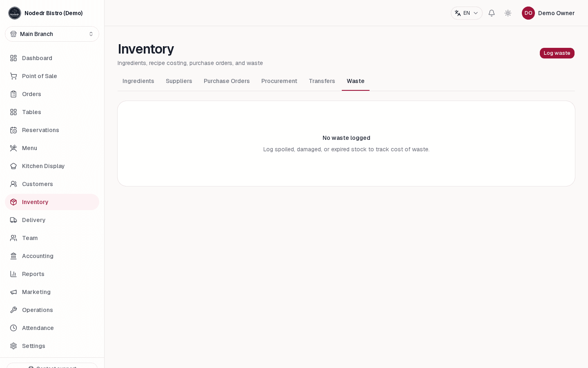The width and height of the screenshot is (588, 368).
Task: Open Kitchen Display chef hat icon
Action: [x=13, y=166]
